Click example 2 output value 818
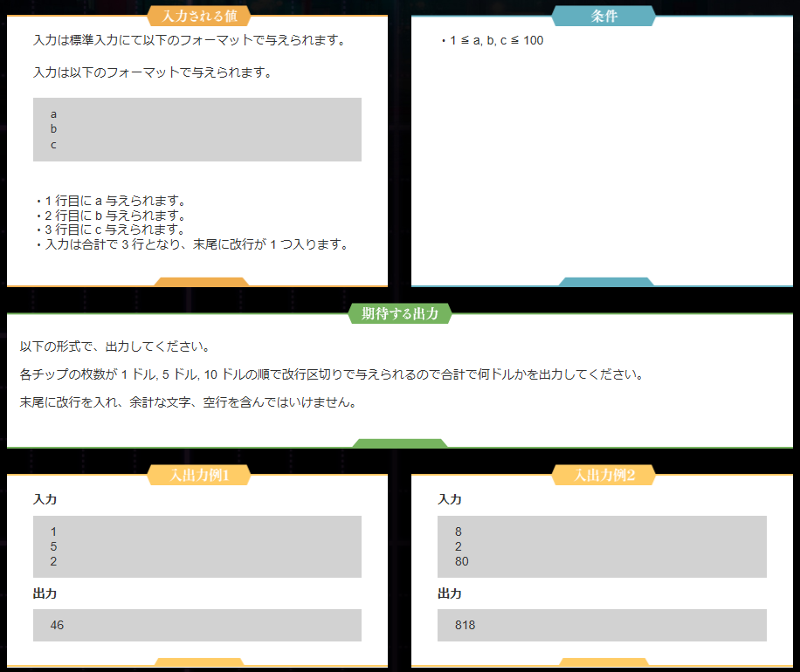Image resolution: width=800 pixels, height=672 pixels. click(465, 625)
